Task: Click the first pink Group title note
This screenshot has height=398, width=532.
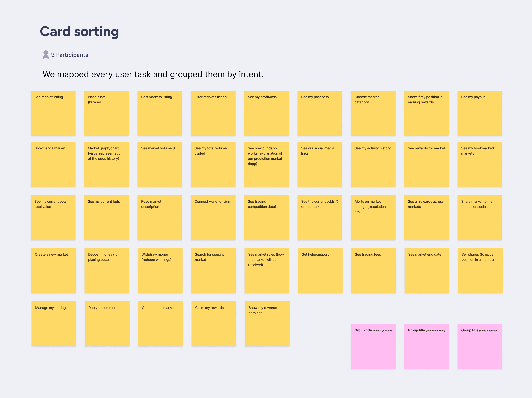Action: (373, 346)
